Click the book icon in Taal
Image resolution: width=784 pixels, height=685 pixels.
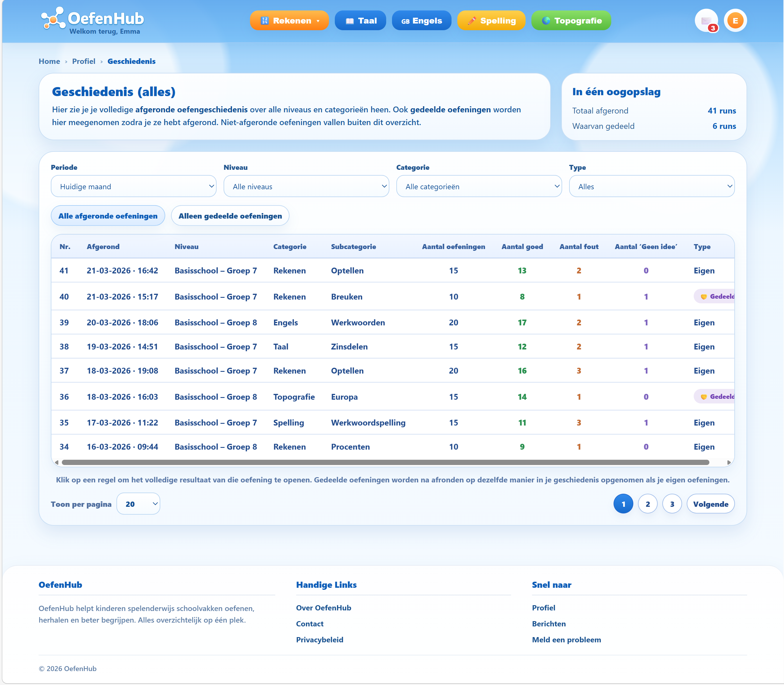(x=350, y=21)
